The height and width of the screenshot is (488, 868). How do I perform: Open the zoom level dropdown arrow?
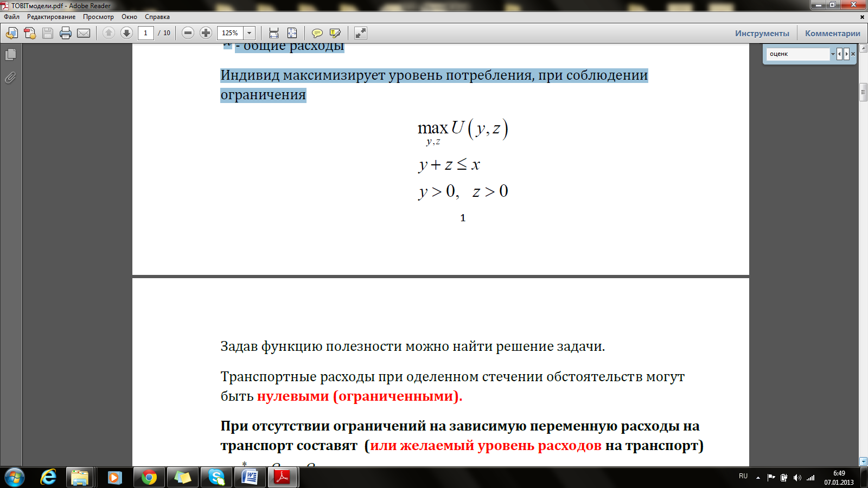250,33
